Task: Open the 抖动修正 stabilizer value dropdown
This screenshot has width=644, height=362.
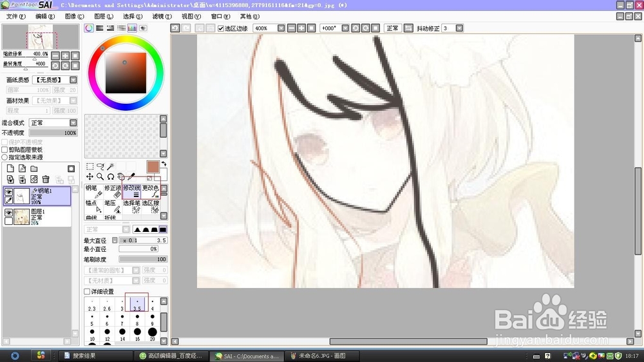Action: click(x=459, y=28)
